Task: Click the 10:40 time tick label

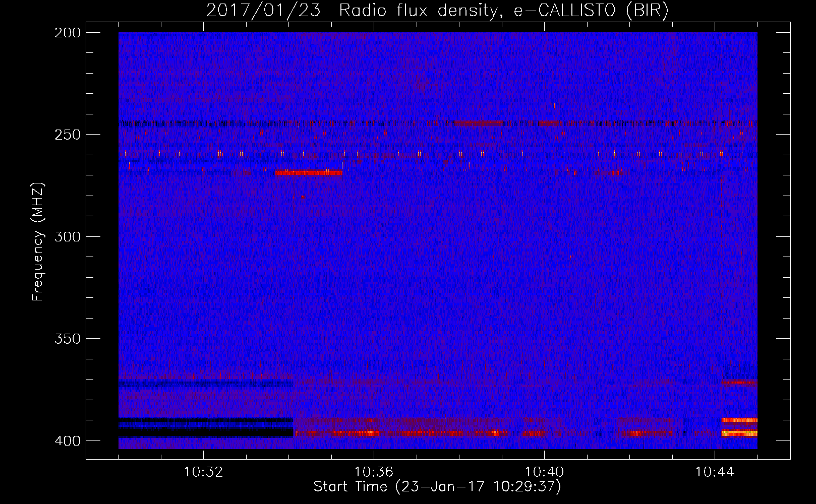Action: 544,472
